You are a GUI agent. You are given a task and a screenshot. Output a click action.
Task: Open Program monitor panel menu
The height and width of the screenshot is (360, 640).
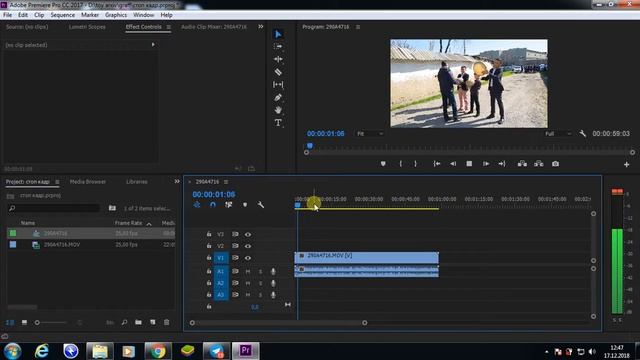tap(358, 27)
